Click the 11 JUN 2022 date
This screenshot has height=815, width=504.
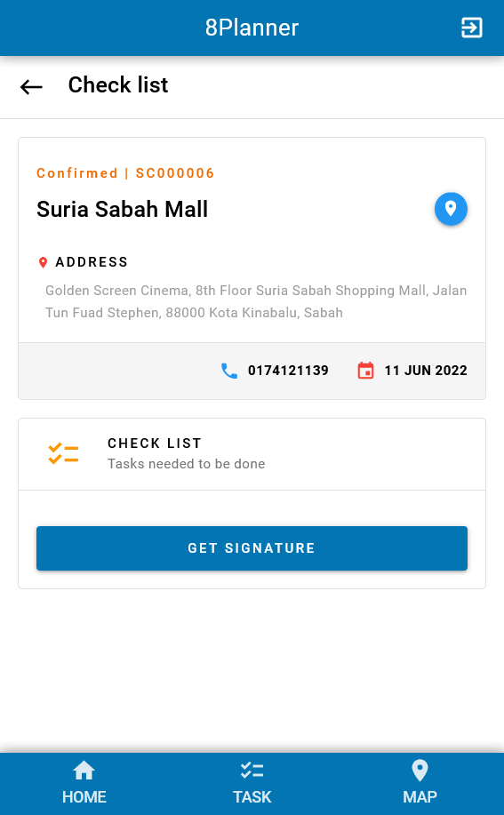(x=426, y=371)
